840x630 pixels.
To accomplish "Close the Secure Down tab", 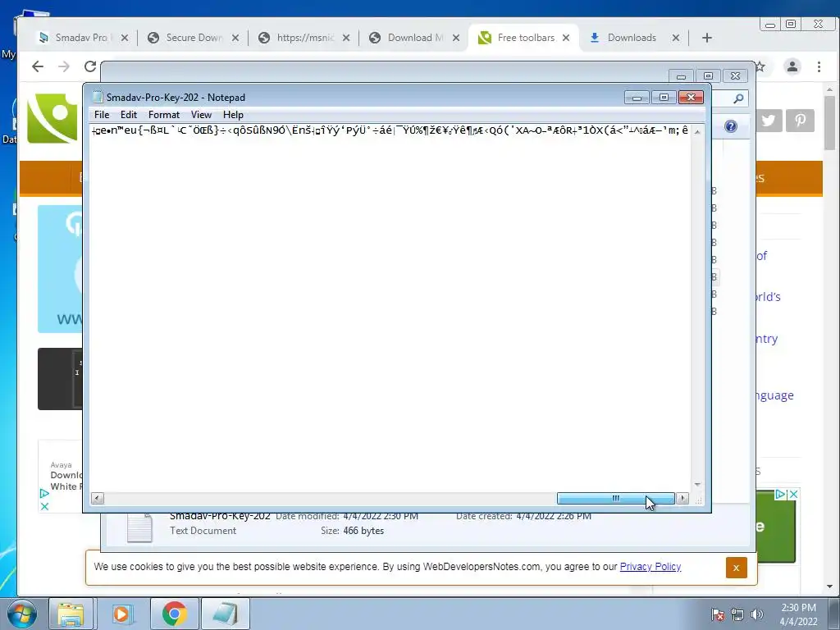I will pos(235,38).
